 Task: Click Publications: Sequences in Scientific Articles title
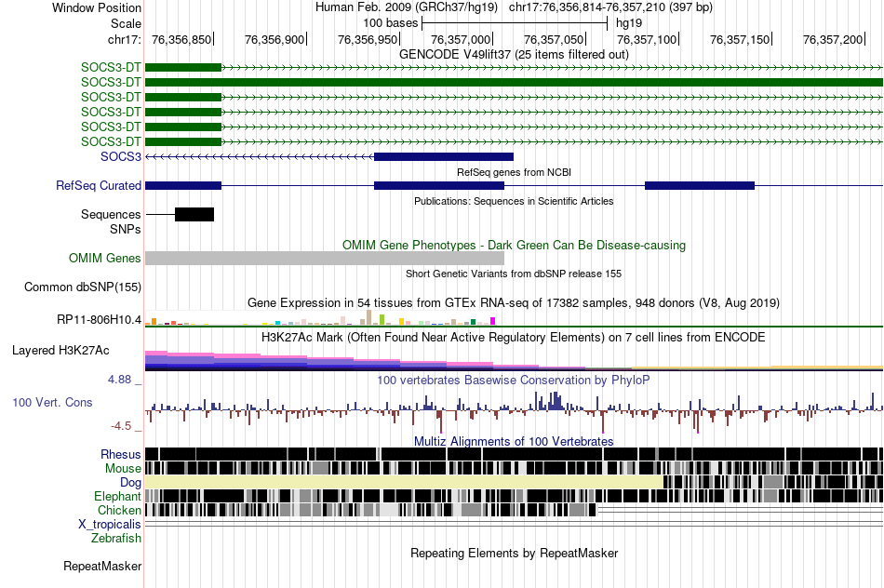pos(514,201)
